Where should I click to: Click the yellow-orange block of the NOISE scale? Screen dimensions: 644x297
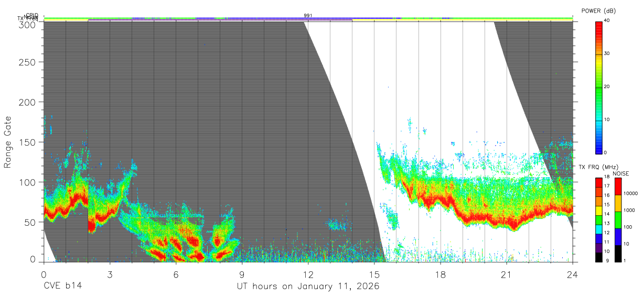pyautogui.click(x=618, y=203)
